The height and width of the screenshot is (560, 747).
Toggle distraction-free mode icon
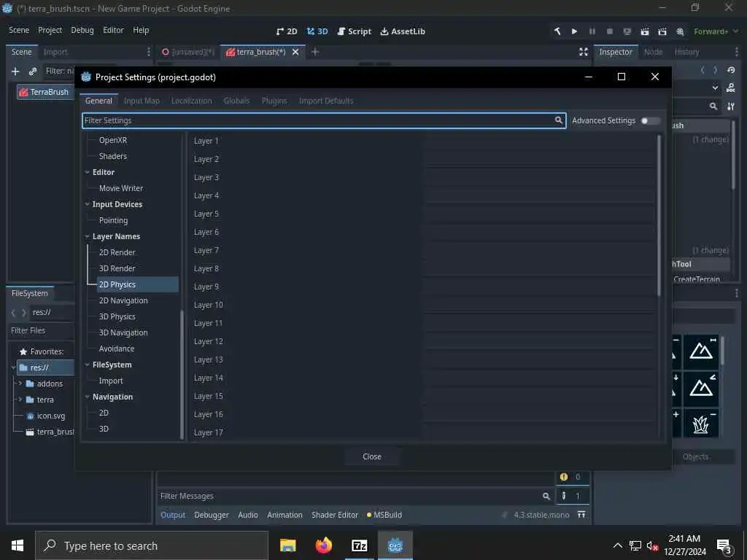tap(583, 52)
